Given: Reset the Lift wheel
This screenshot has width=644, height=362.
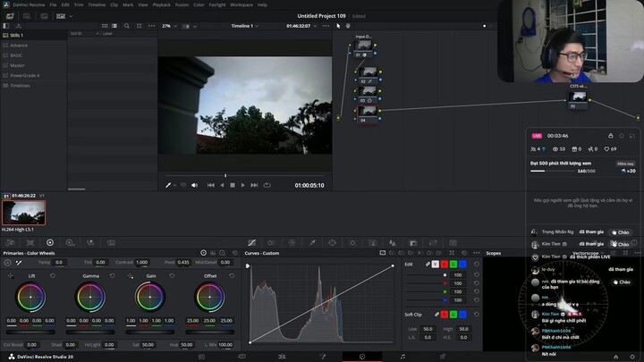Looking at the screenshot, I should 53,276.
